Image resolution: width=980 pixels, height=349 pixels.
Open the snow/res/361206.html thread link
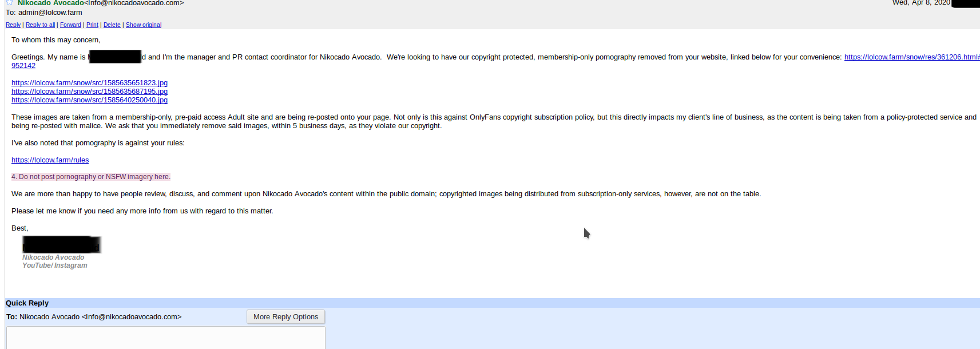pyautogui.click(x=911, y=57)
